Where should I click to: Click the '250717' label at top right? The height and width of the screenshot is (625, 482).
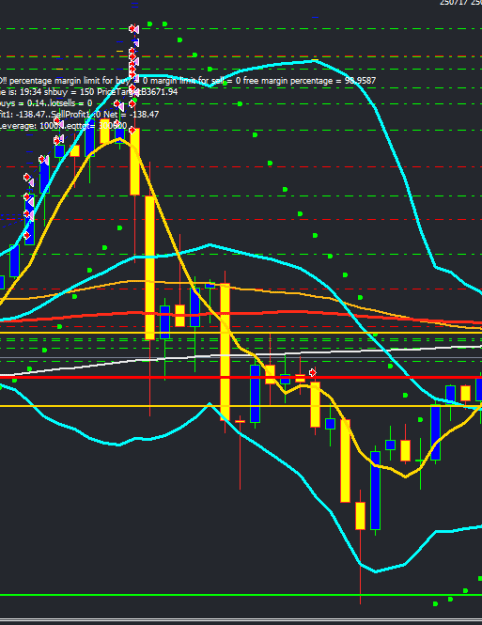click(454, 3)
